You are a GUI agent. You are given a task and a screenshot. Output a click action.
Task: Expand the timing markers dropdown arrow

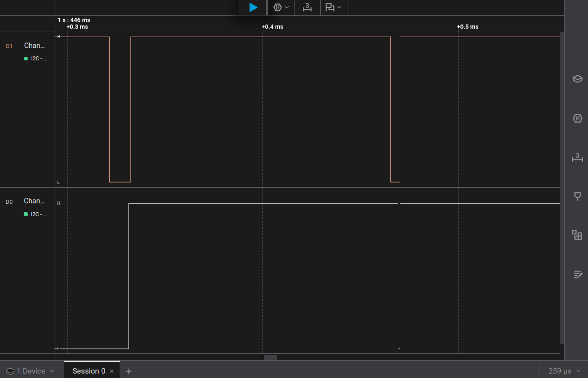339,7
